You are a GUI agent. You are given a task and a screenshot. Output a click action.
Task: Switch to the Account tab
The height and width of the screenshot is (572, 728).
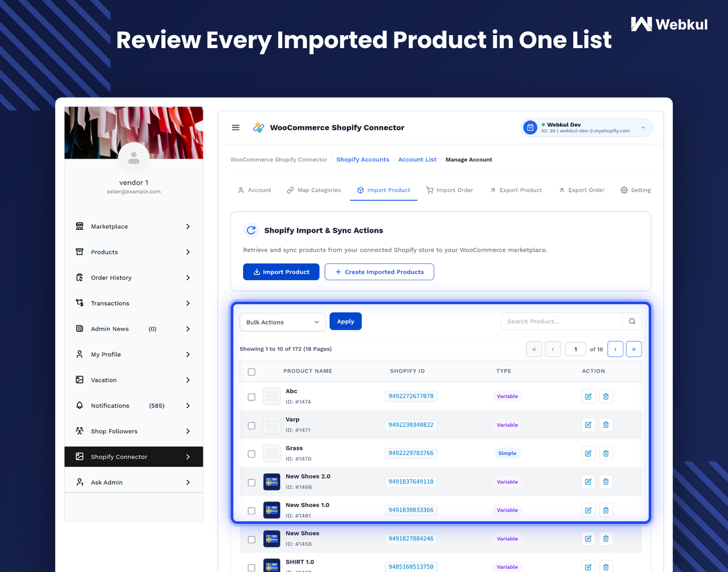pos(254,190)
